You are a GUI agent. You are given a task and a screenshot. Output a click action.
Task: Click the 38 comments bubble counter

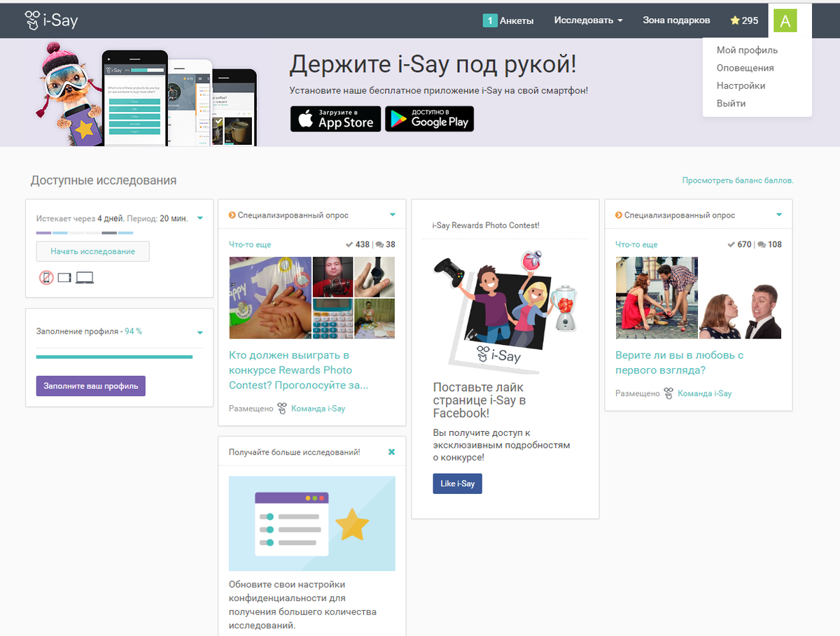click(x=386, y=244)
